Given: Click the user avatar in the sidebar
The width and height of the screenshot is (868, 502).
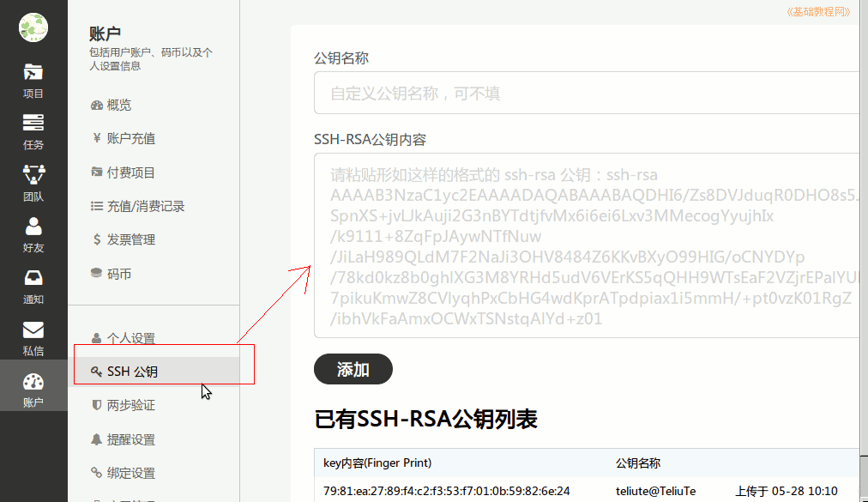Looking at the screenshot, I should tap(33, 27).
